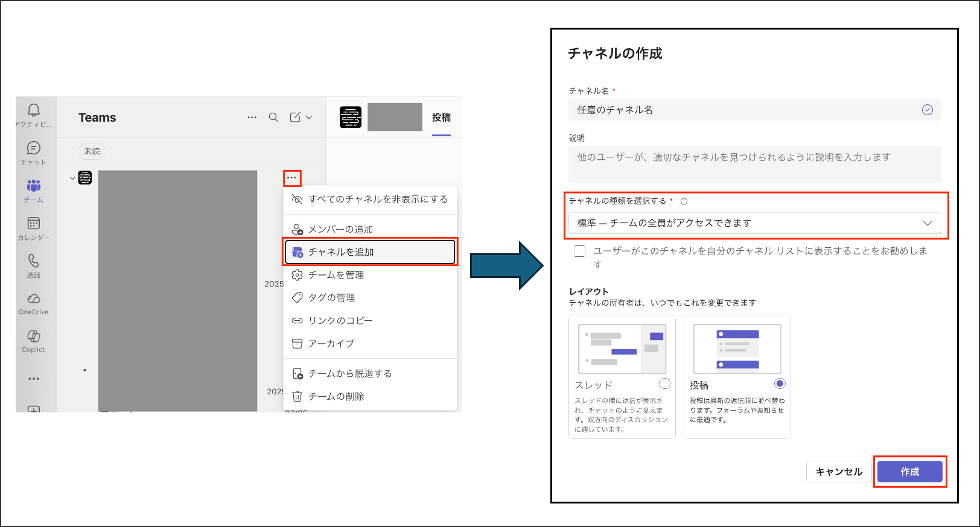
Task: Open the Calls phone icon
Action: click(34, 261)
